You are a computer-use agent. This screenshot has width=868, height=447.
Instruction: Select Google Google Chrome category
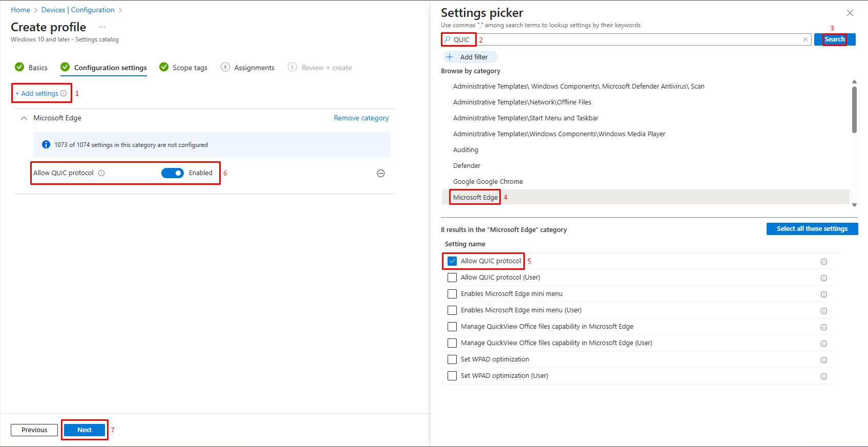pyautogui.click(x=488, y=182)
